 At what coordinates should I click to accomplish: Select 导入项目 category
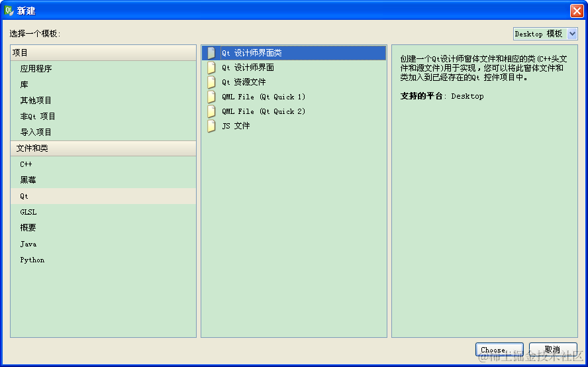click(103, 132)
